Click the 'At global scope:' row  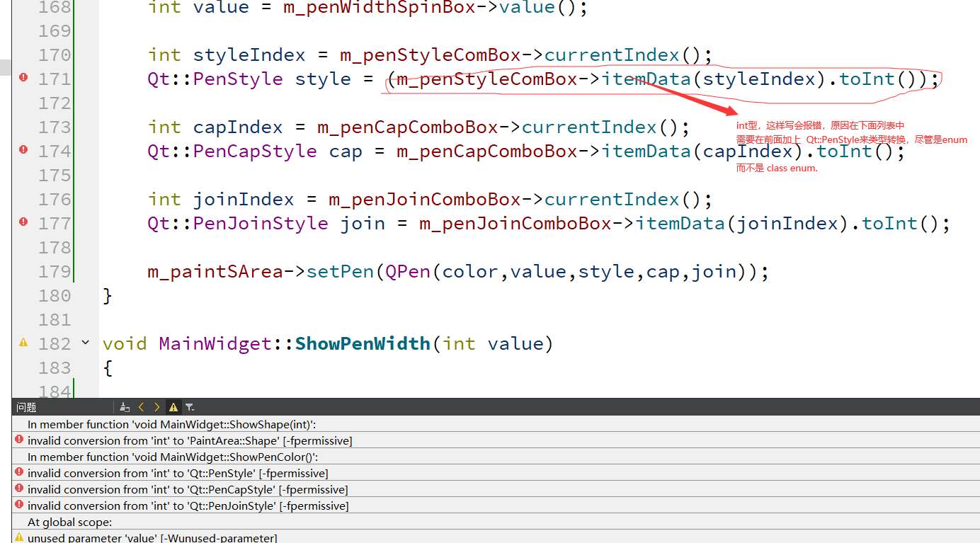point(496,522)
